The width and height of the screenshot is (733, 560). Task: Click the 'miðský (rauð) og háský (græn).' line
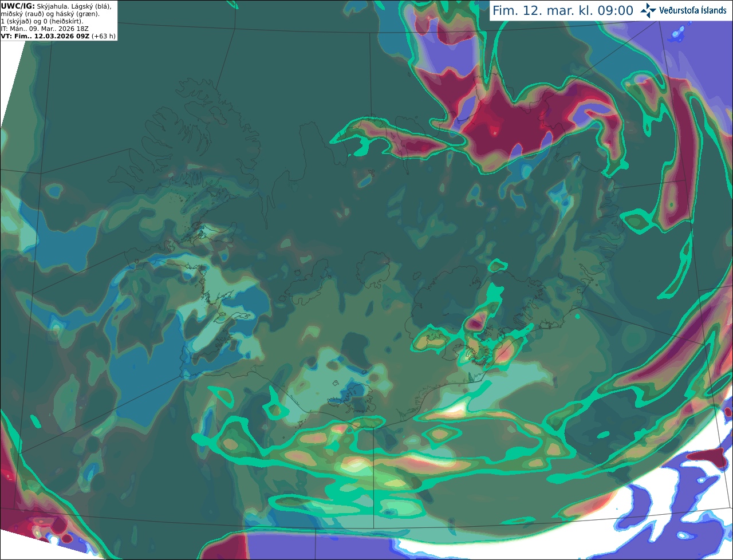(50, 13)
